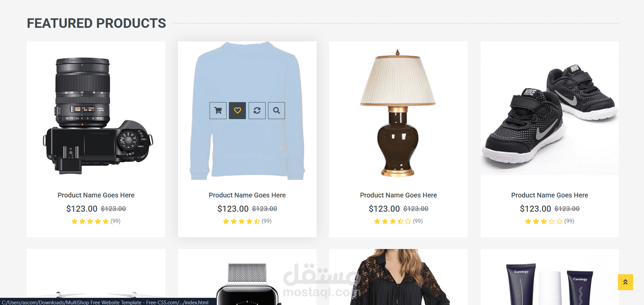Image resolution: width=644 pixels, height=305 pixels.
Task: Open the lamp product name link
Action: 398,195
